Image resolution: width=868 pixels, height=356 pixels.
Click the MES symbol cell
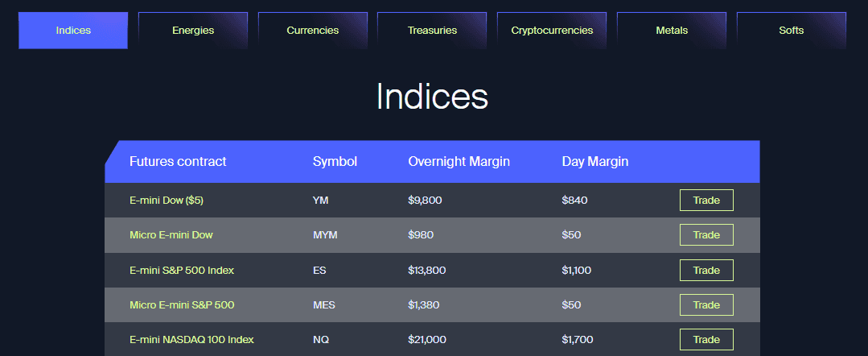[x=324, y=305]
